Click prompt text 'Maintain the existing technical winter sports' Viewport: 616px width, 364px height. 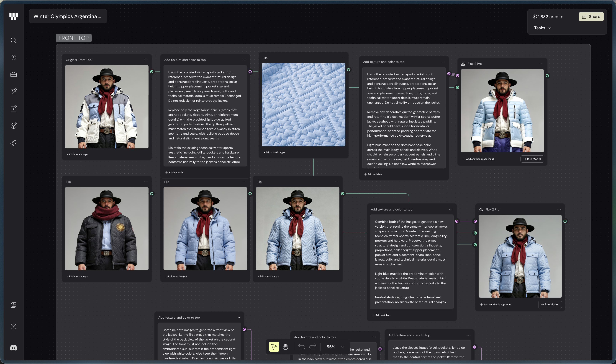click(x=200, y=148)
